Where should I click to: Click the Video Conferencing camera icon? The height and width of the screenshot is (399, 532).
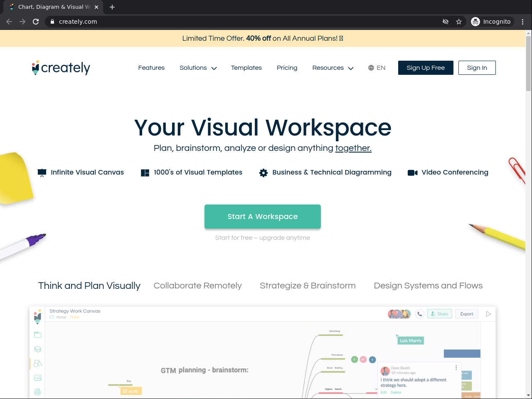click(x=413, y=172)
